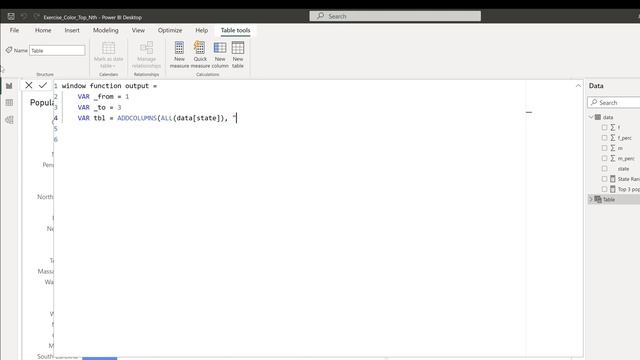640x360 pixels.
Task: Tick the checkbox for field m
Action: (x=604, y=148)
